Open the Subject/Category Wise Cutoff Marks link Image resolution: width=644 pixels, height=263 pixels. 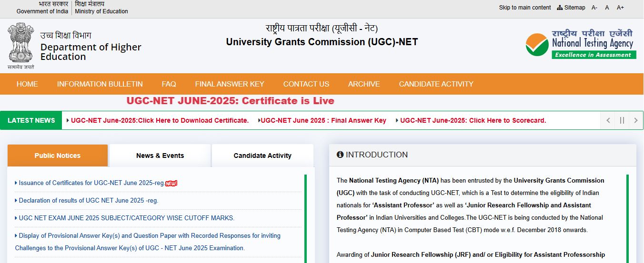click(x=126, y=218)
